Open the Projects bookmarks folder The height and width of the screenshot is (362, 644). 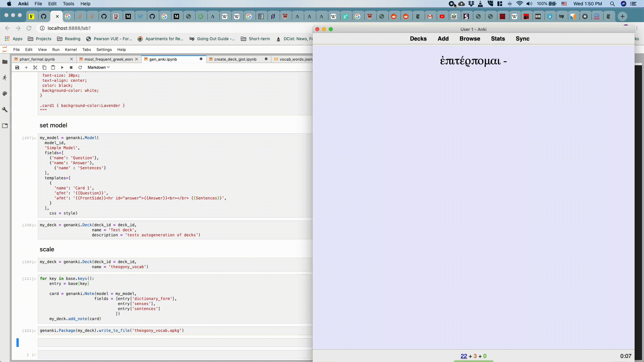[x=40, y=39]
